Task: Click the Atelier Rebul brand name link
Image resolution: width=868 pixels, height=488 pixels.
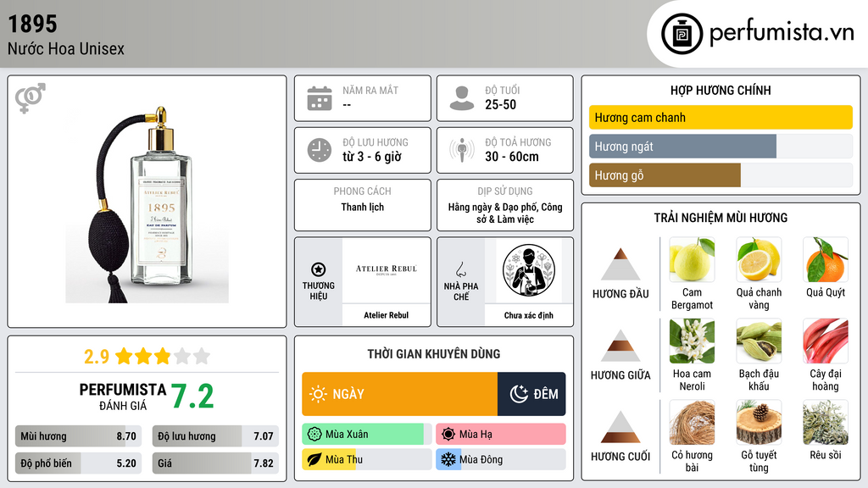Action: pos(386,315)
